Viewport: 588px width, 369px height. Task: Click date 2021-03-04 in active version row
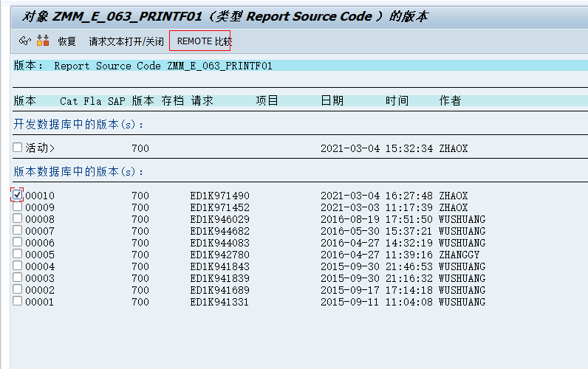(x=350, y=148)
